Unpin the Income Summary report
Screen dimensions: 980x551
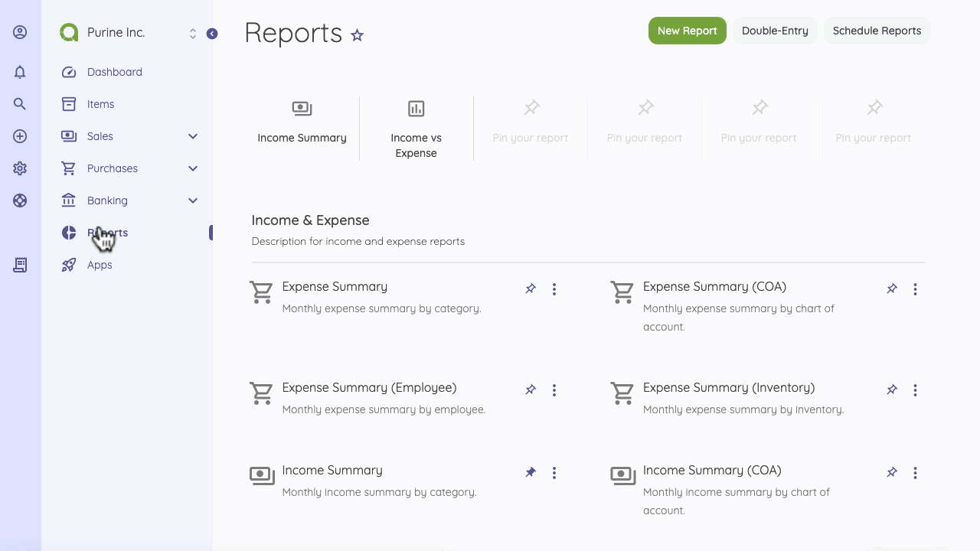pos(531,472)
